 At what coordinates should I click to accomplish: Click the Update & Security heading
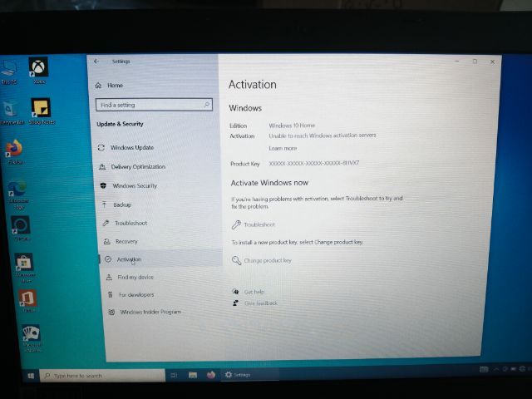tap(120, 124)
